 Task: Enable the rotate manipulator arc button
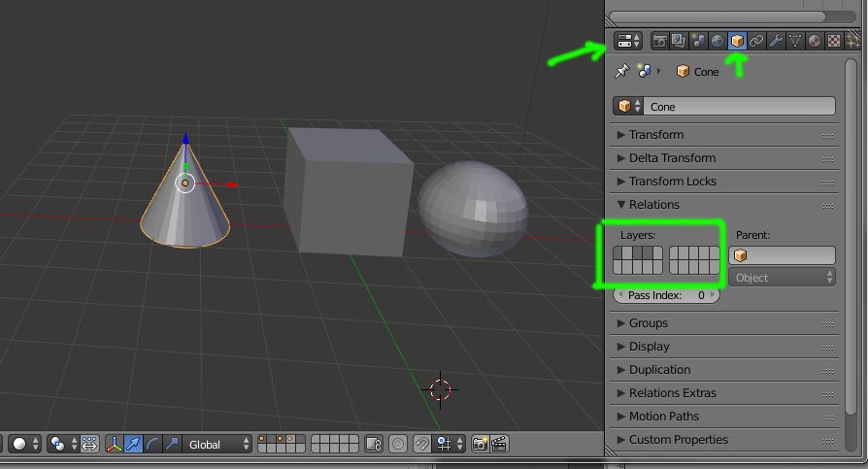tap(152, 444)
